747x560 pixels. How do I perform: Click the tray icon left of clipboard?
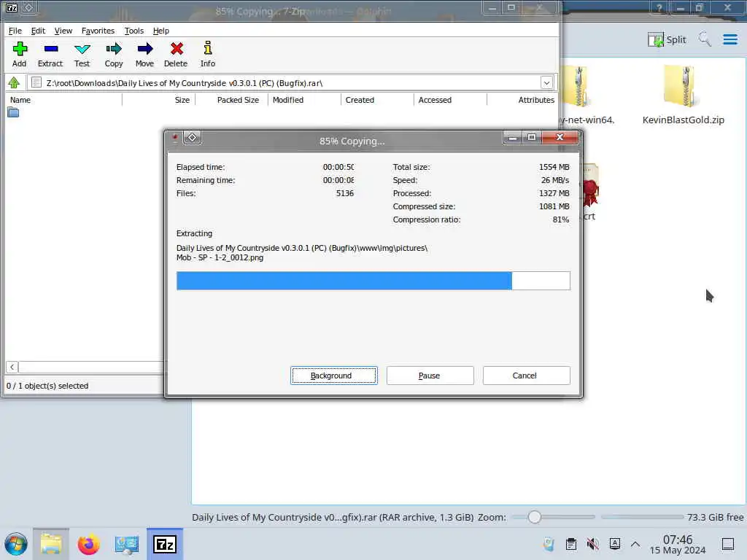[x=549, y=544]
